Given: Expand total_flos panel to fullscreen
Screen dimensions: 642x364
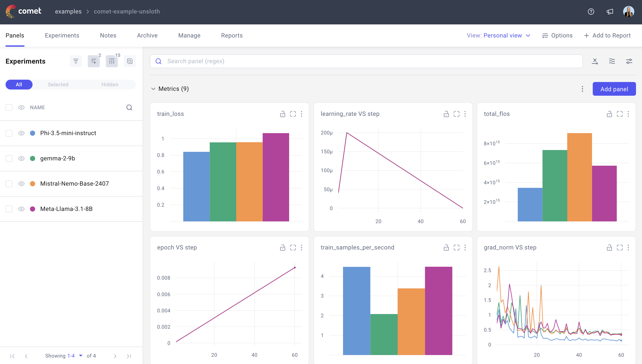Looking at the screenshot, I should click(x=620, y=114).
